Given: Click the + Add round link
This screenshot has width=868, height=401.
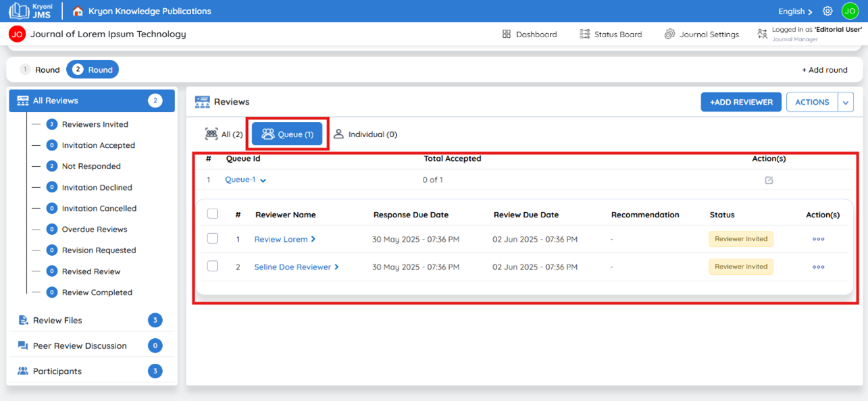Looking at the screenshot, I should [x=825, y=70].
